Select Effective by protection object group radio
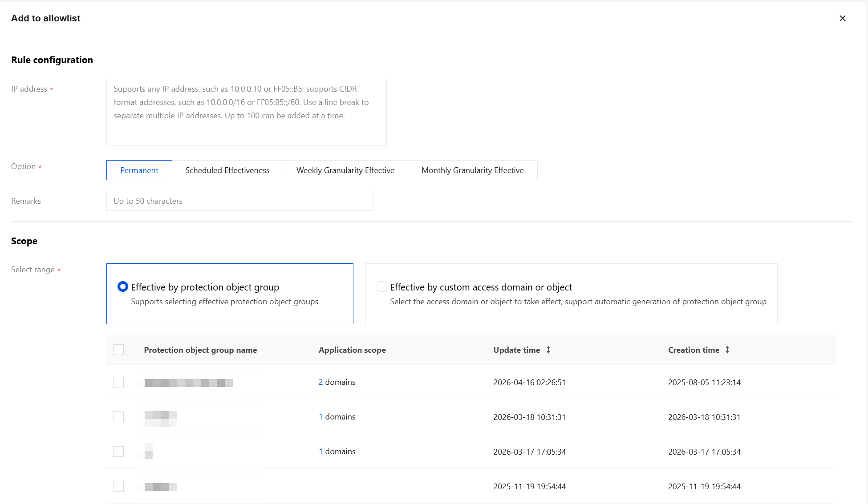Screen dimensions: 868x504 (x=123, y=287)
